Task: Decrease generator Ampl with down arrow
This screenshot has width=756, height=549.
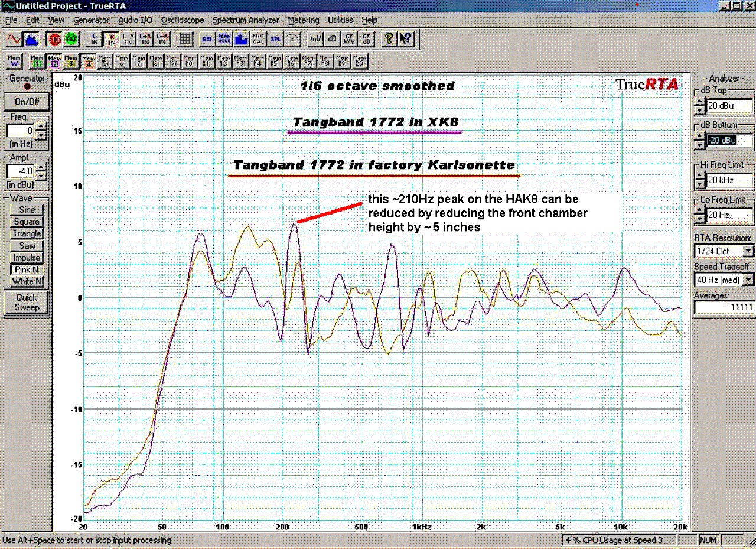Action: pos(40,177)
